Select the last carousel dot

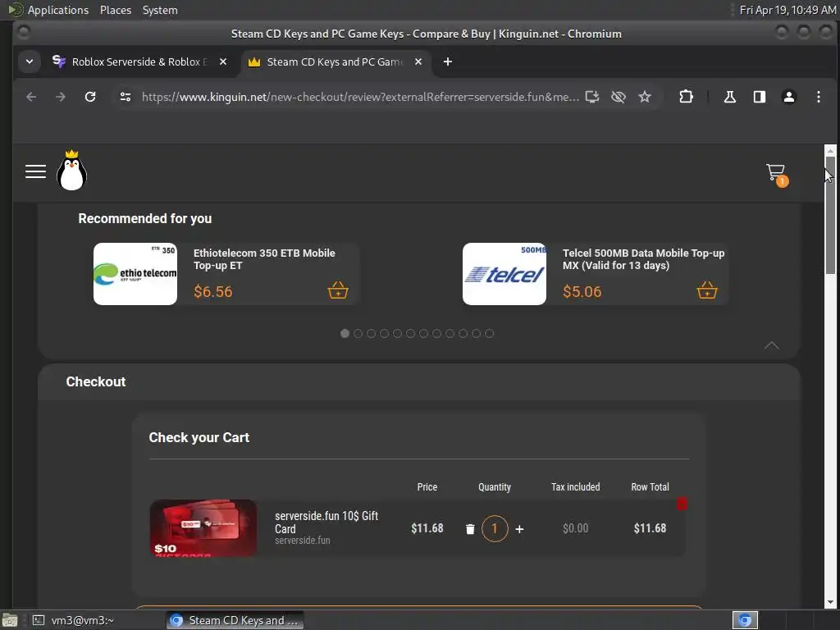click(489, 333)
